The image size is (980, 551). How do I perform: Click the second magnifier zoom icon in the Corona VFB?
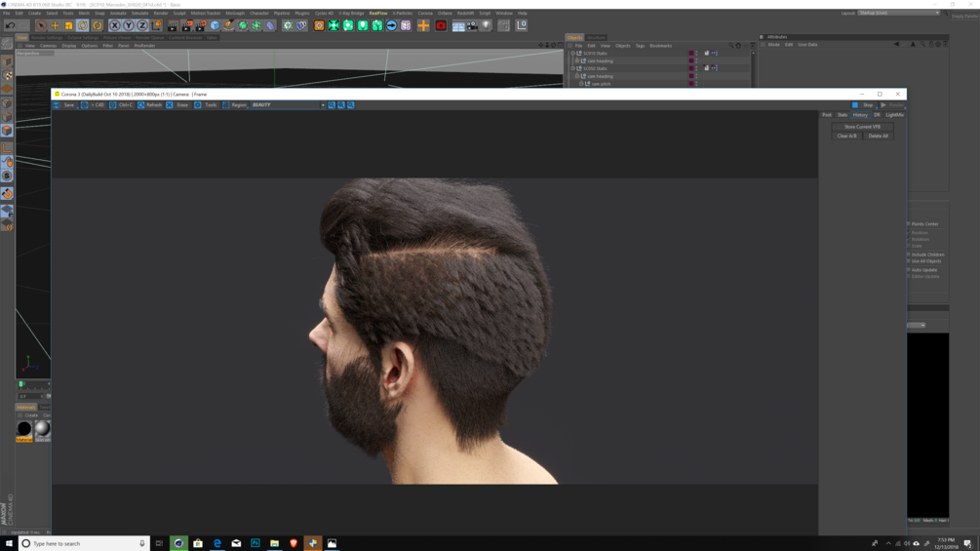coord(341,105)
